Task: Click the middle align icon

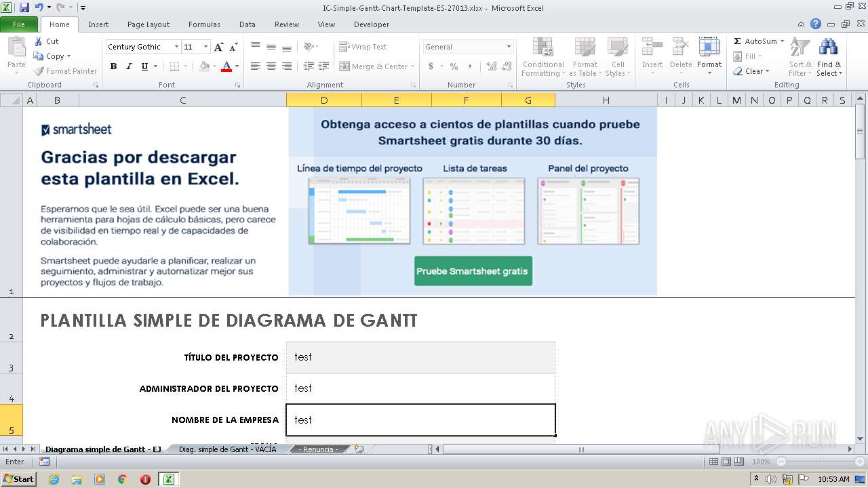Action: 271,47
